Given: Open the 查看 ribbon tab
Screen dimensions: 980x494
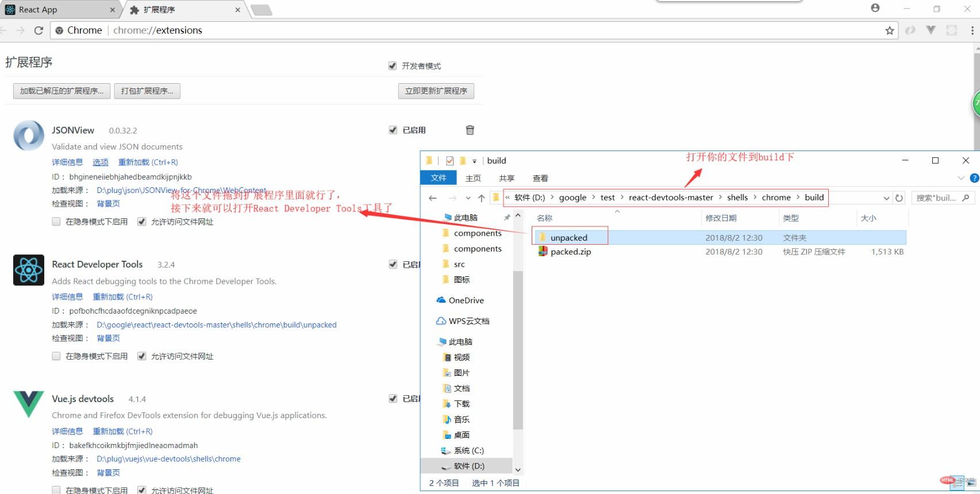Looking at the screenshot, I should pyautogui.click(x=540, y=178).
